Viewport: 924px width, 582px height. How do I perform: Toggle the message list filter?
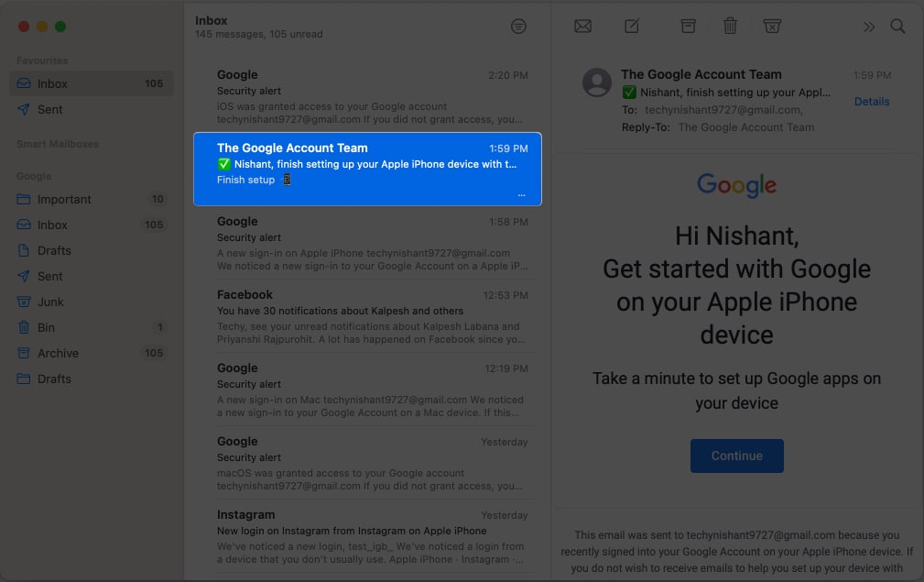point(518,27)
